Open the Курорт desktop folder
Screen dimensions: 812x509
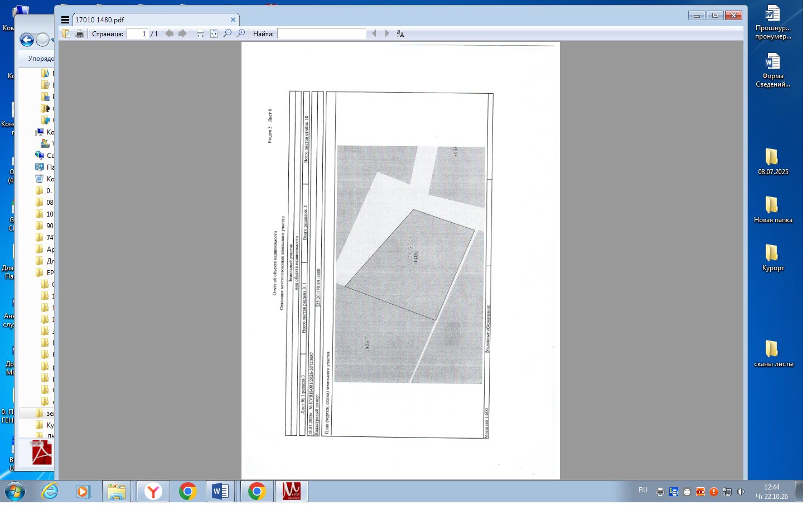tap(772, 257)
